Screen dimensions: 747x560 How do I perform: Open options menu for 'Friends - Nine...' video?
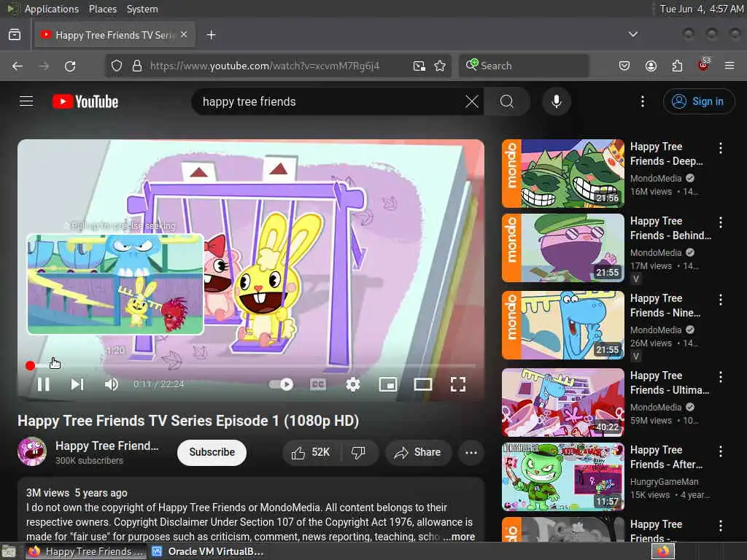click(x=720, y=300)
